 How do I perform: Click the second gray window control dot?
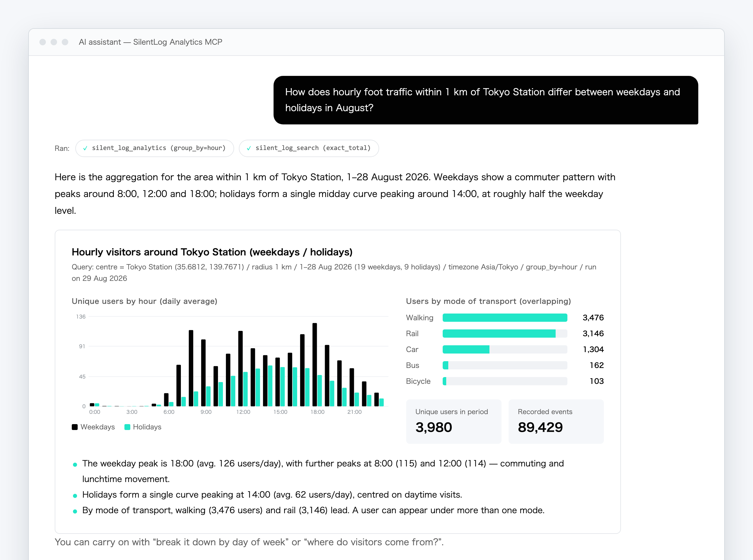click(54, 42)
